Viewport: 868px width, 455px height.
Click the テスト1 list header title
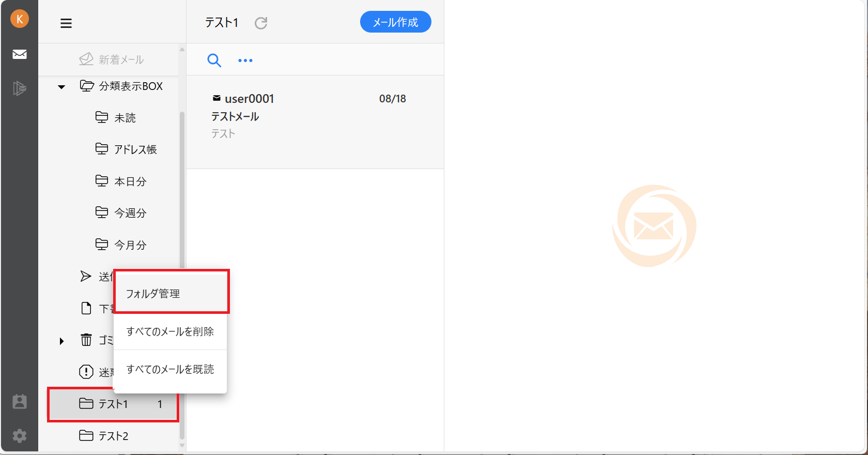point(222,23)
